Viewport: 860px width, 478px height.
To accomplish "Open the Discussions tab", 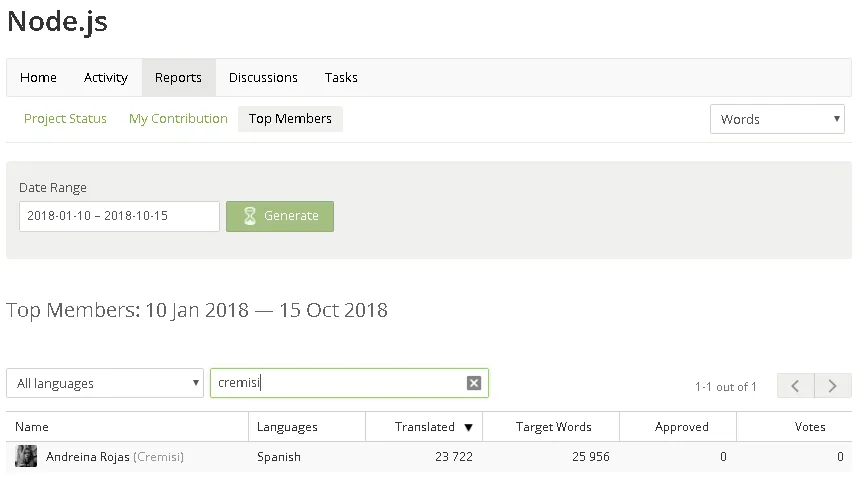I will pos(263,78).
